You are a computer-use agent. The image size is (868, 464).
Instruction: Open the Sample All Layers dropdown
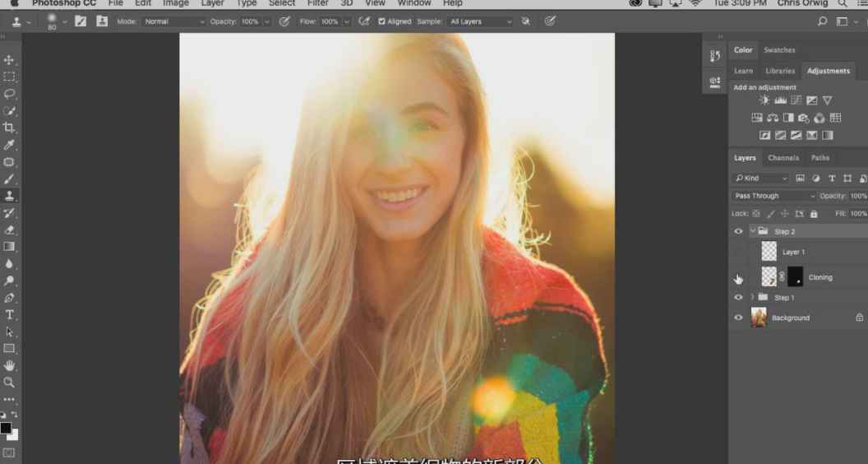481,21
